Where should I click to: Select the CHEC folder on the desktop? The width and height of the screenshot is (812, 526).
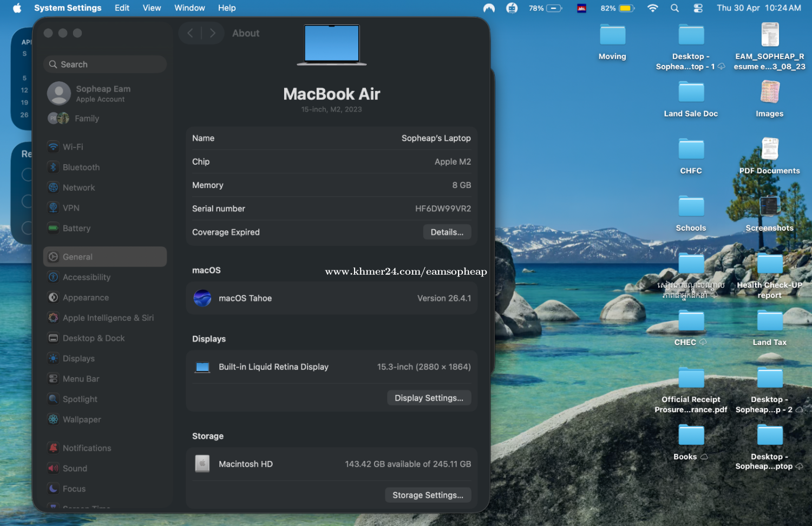[691, 328]
